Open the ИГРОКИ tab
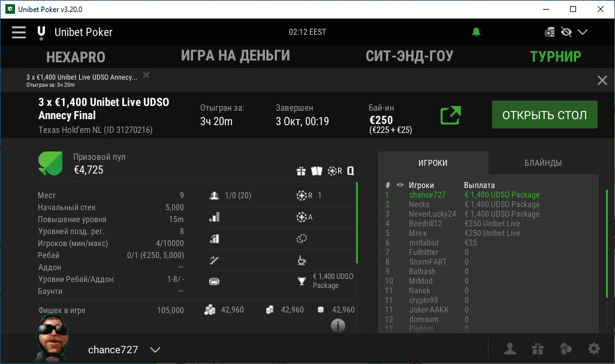 433,163
